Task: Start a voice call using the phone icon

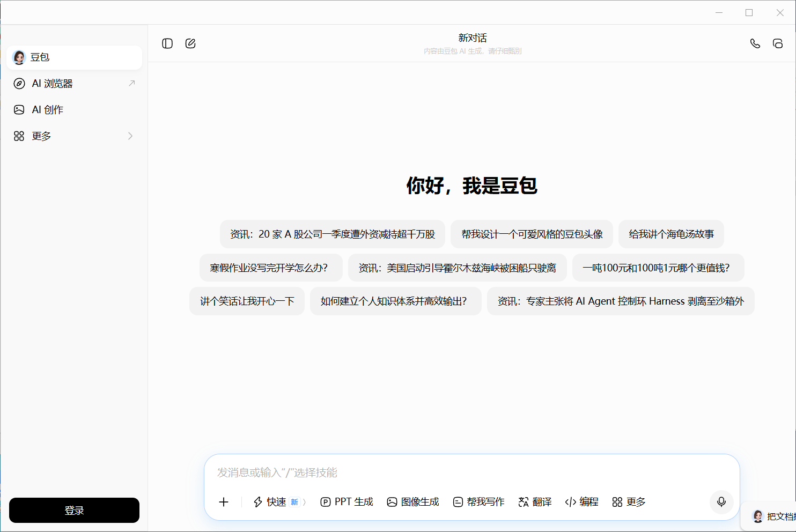Action: [755, 43]
